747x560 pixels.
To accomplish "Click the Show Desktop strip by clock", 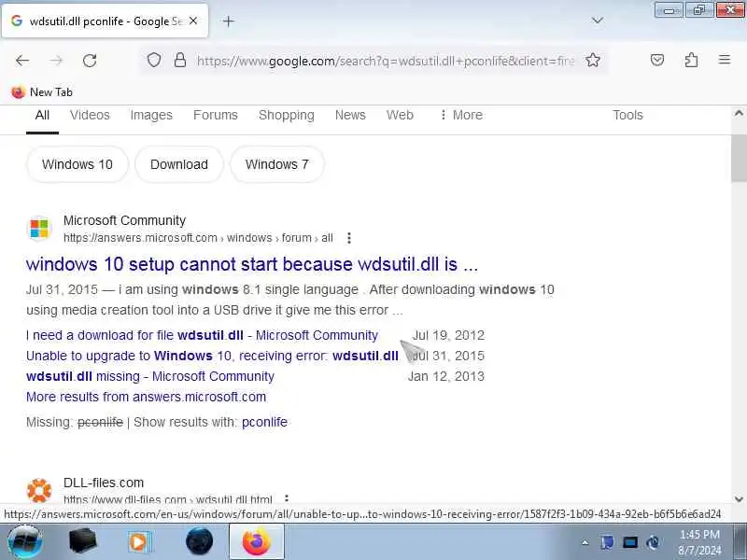I will (x=740, y=542).
